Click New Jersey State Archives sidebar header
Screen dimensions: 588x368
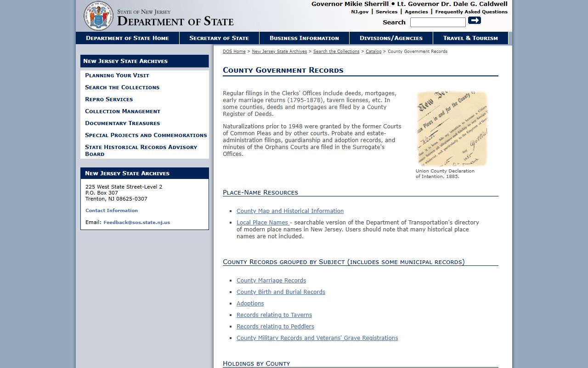point(145,61)
